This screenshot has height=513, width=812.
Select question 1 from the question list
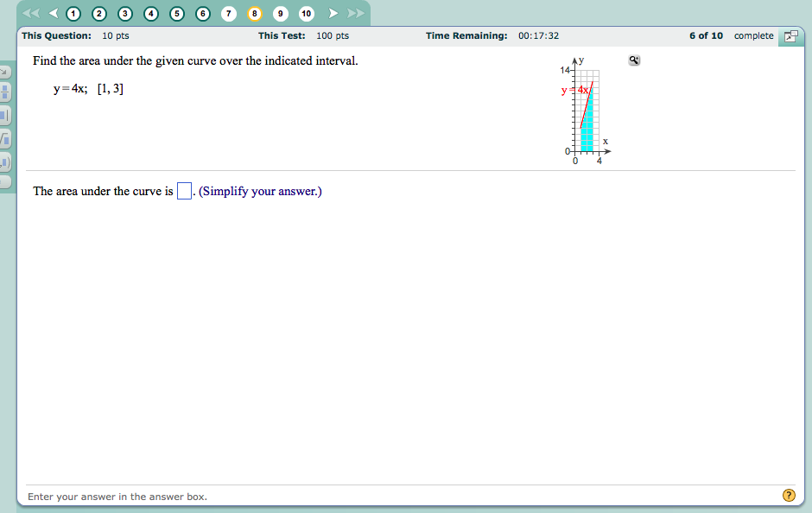tap(73, 14)
